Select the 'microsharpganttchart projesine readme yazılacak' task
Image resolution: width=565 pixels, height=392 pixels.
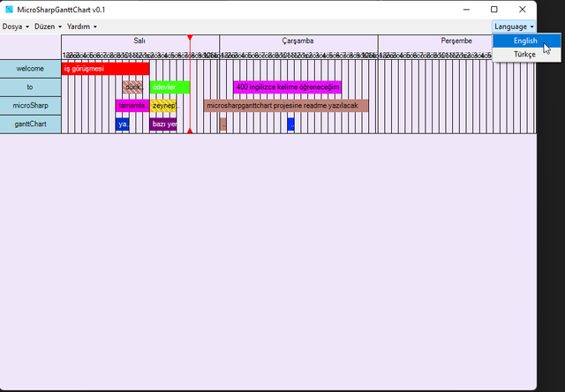[x=286, y=106]
